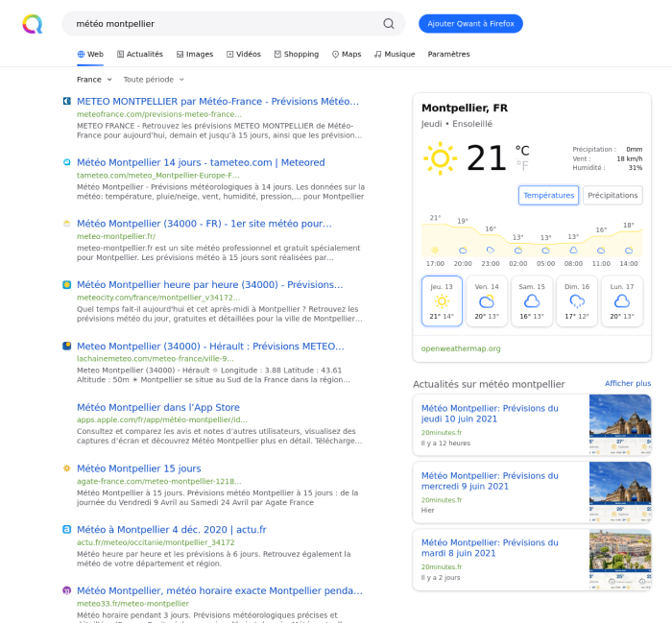Click favicon of the tameteo.com result
The width and height of the screenshot is (672, 623).
point(67,162)
